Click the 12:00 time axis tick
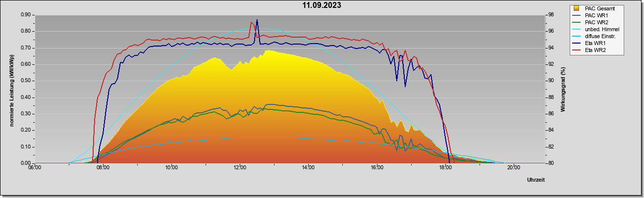 coord(240,167)
